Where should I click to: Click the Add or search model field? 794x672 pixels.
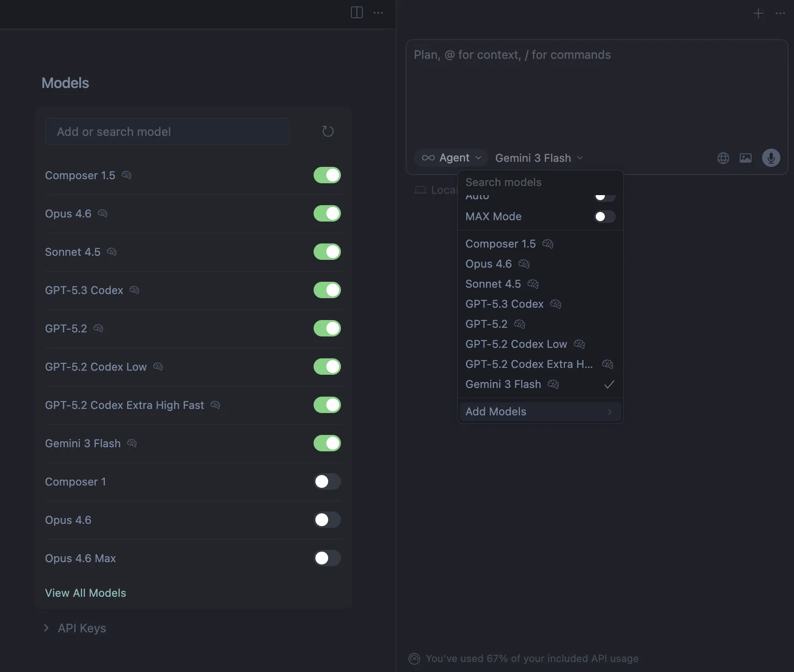[x=167, y=132]
